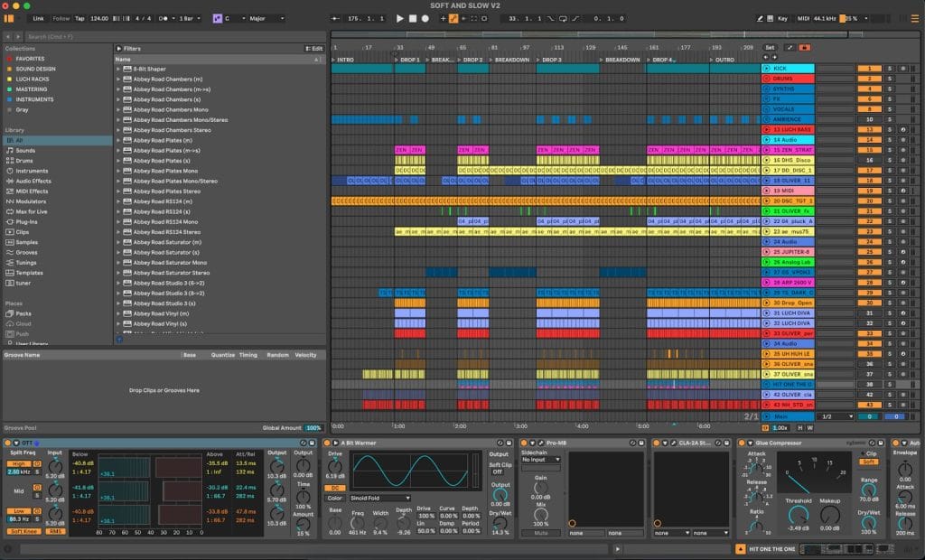This screenshot has height=560, width=925.
Task: Open the Sinoid Fold color dropdown
Action: pyautogui.click(x=379, y=498)
